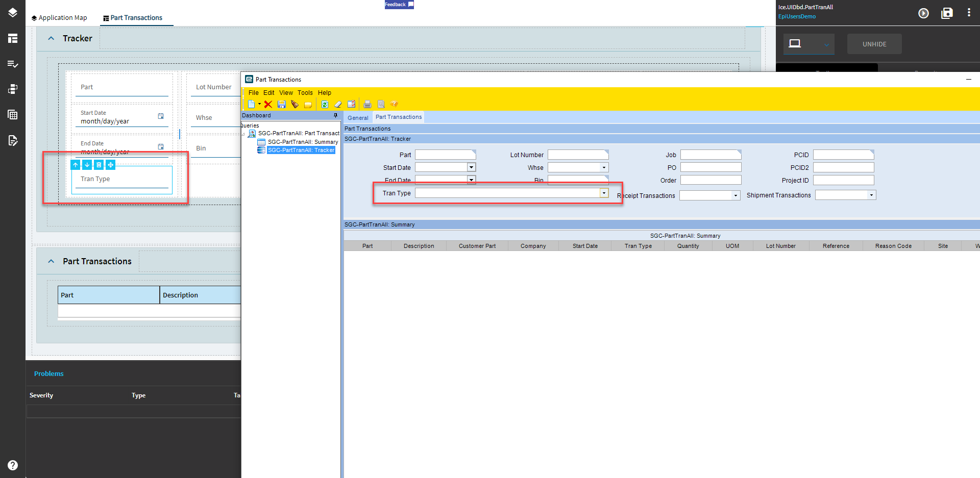Viewport: 980px width, 478px height.
Task: Click the PCID input field
Action: (x=843, y=155)
